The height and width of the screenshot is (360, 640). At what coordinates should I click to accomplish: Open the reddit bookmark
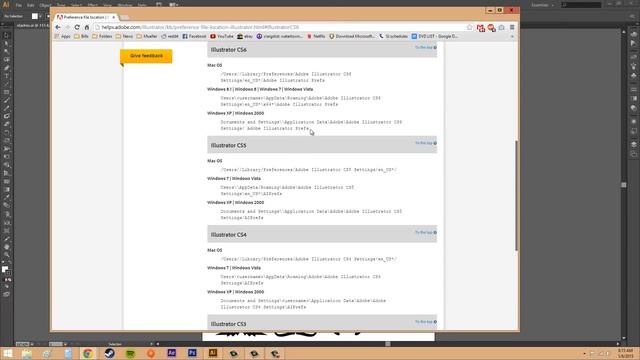pyautogui.click(x=170, y=36)
